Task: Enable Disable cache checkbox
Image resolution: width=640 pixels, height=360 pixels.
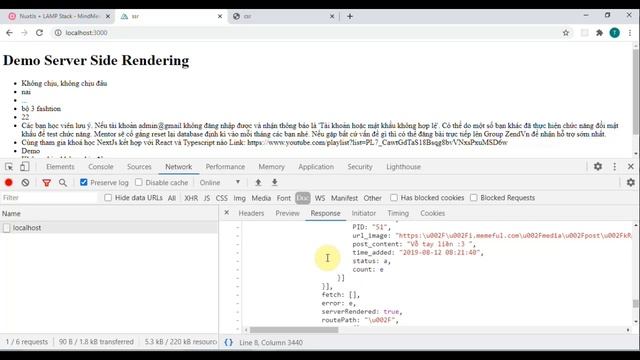Action: point(139,182)
